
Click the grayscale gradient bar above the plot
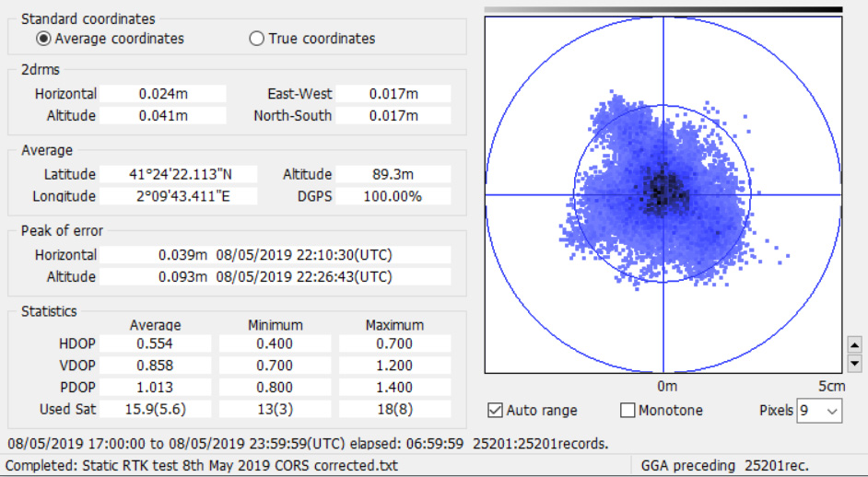point(663,10)
